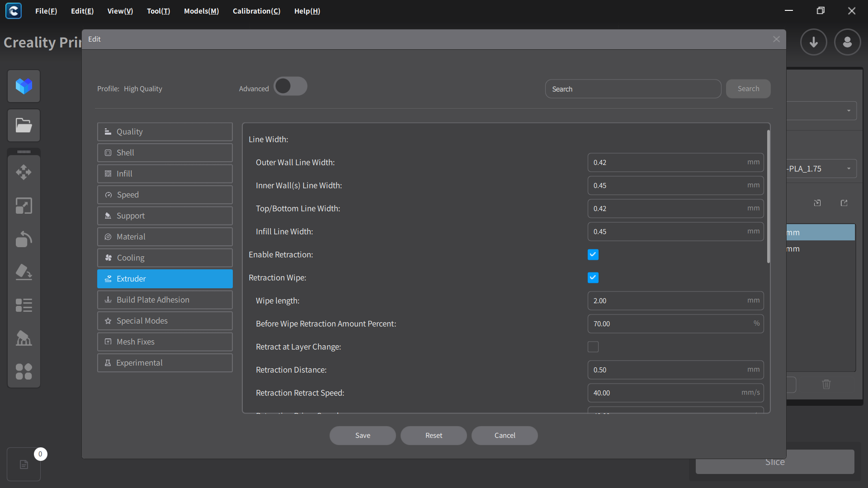Edit Before Wipe Retraction Amount Percent field

(675, 324)
